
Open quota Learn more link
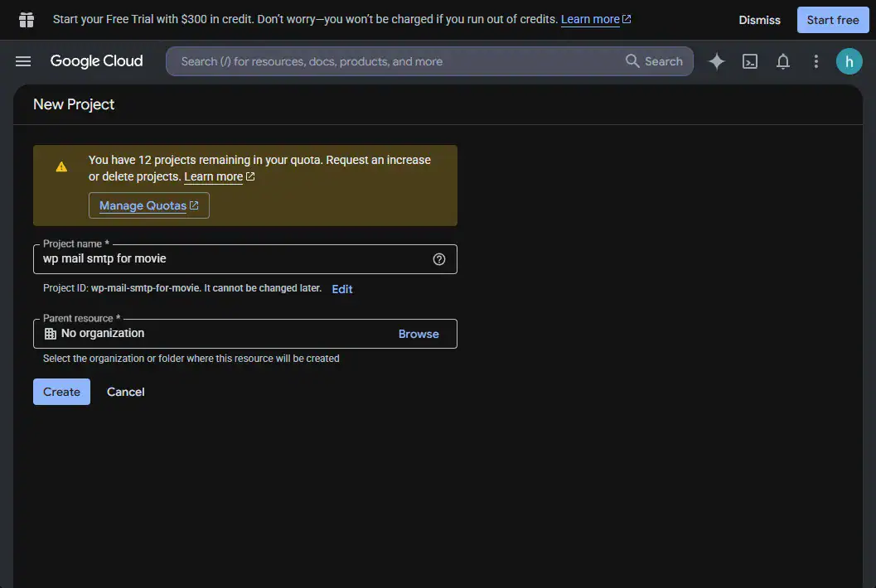click(x=219, y=177)
